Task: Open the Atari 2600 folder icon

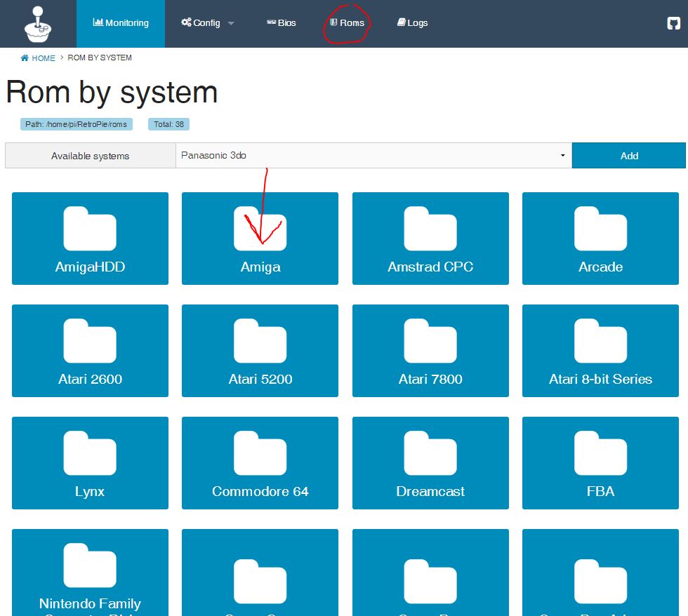Action: pyautogui.click(x=90, y=341)
